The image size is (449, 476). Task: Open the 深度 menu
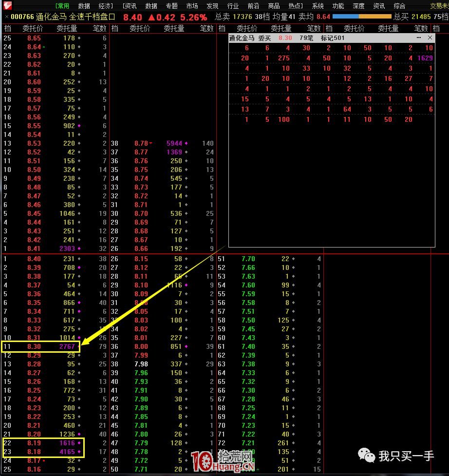(x=358, y=6)
